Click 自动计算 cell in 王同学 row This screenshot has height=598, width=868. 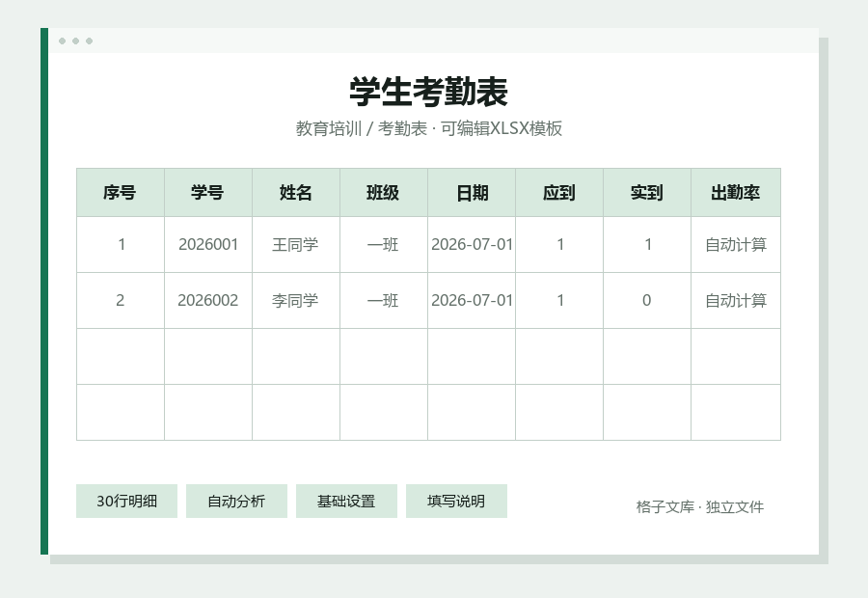736,245
